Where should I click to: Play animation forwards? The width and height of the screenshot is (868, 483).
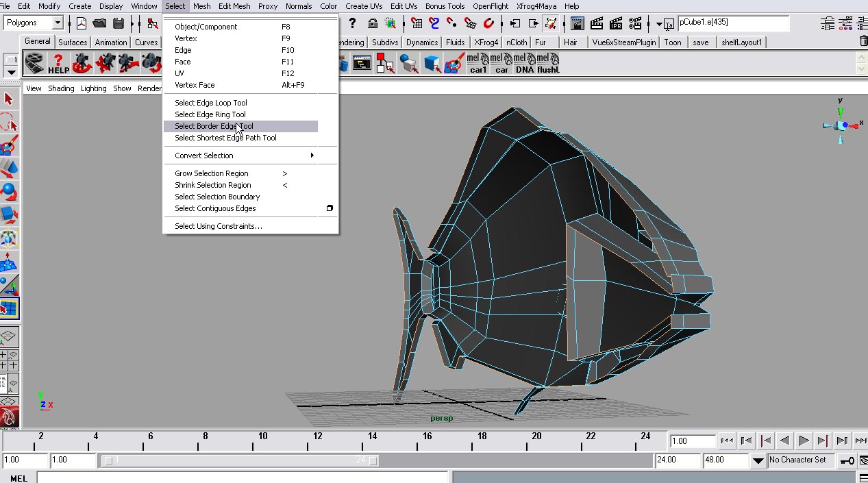[804, 441]
